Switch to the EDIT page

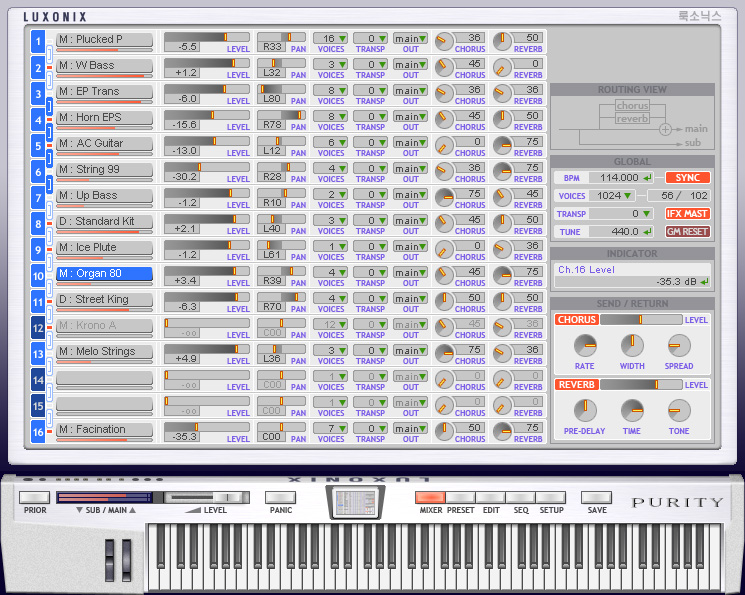[491, 498]
